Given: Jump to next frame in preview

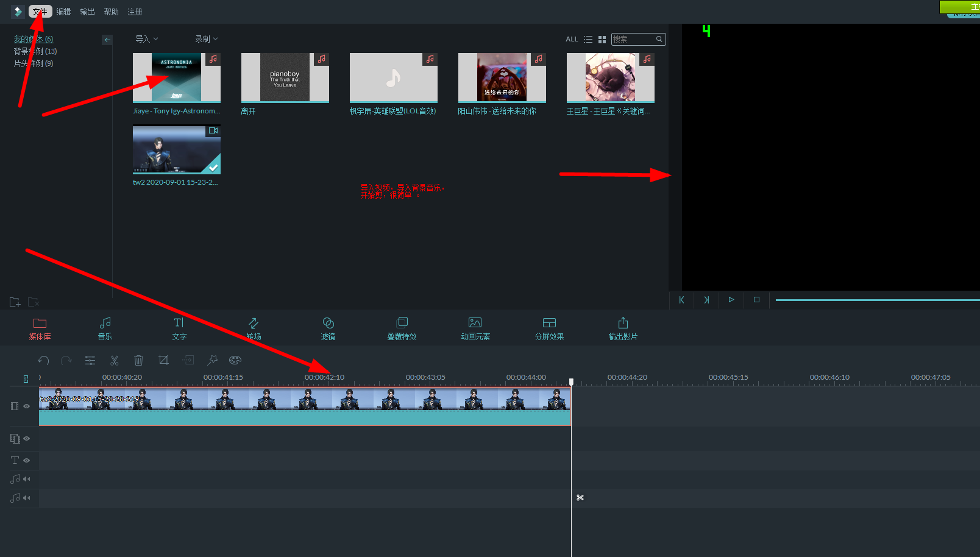Looking at the screenshot, I should 706,300.
